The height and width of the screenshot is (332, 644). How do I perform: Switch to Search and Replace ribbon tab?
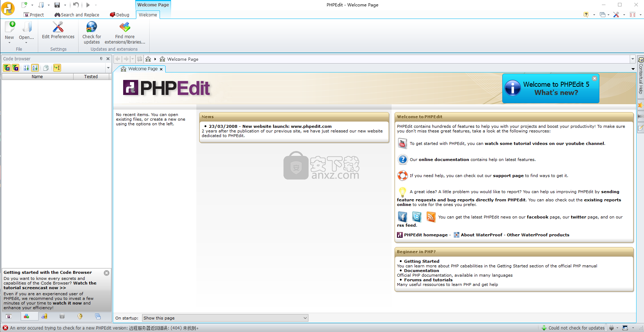77,15
